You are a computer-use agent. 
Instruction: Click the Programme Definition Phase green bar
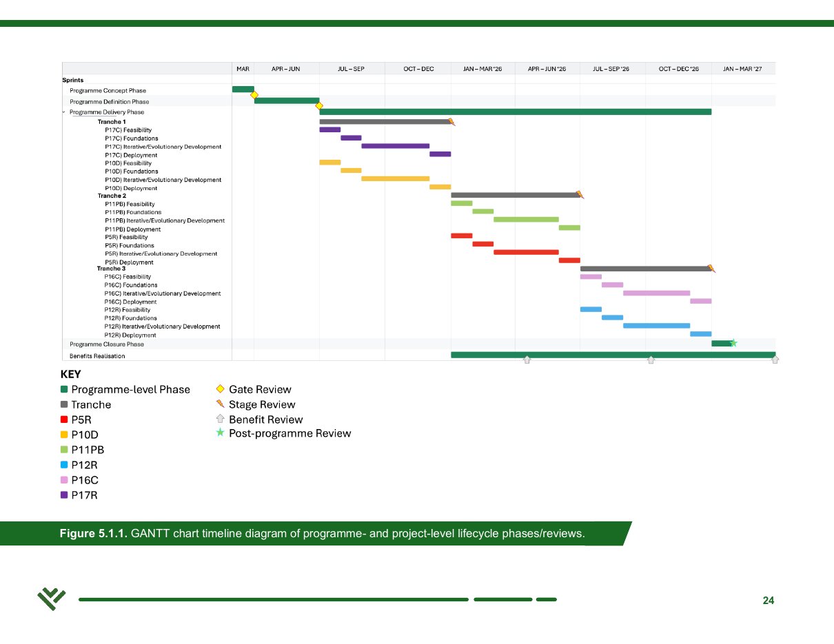[287, 101]
